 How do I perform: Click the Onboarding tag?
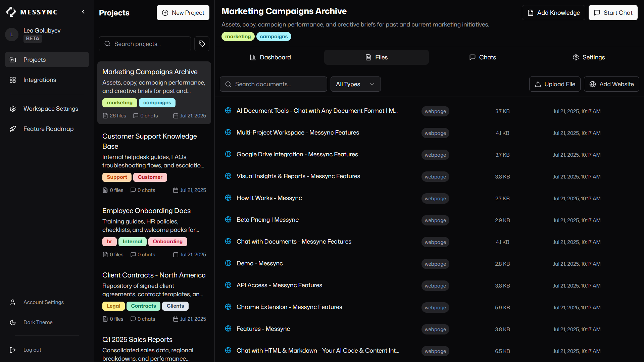coord(168,242)
